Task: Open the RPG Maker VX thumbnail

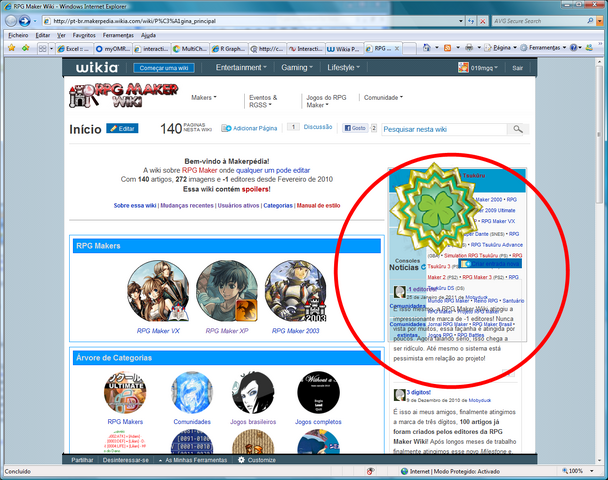Action: (158, 291)
